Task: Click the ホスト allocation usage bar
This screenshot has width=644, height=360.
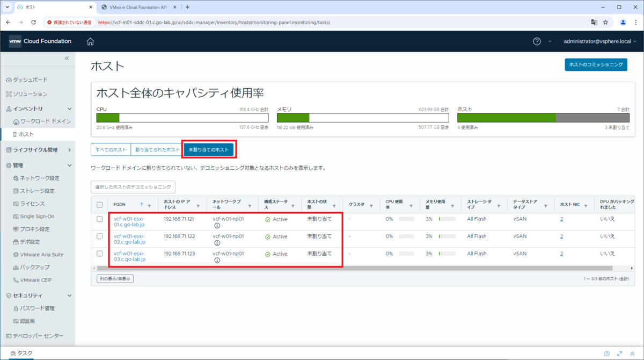Action: pyautogui.click(x=543, y=118)
